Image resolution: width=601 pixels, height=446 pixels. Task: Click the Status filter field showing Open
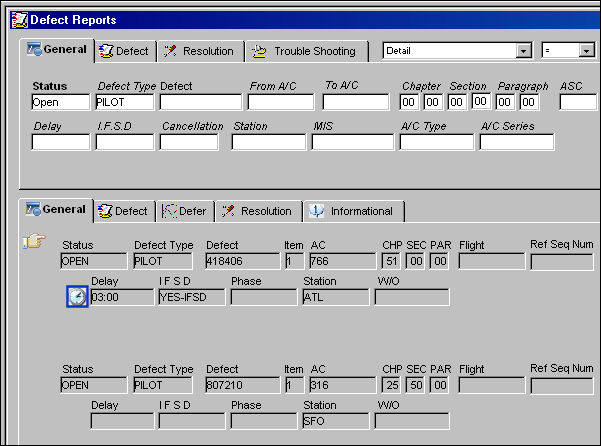click(61, 102)
